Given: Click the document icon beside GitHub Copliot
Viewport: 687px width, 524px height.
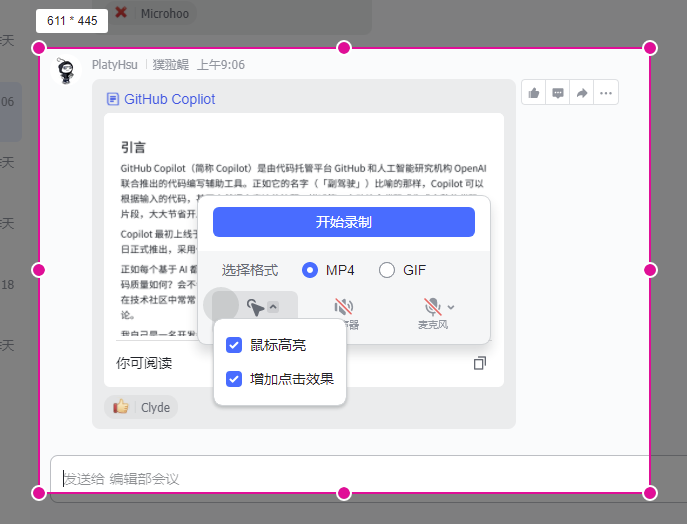Looking at the screenshot, I should tap(113, 99).
